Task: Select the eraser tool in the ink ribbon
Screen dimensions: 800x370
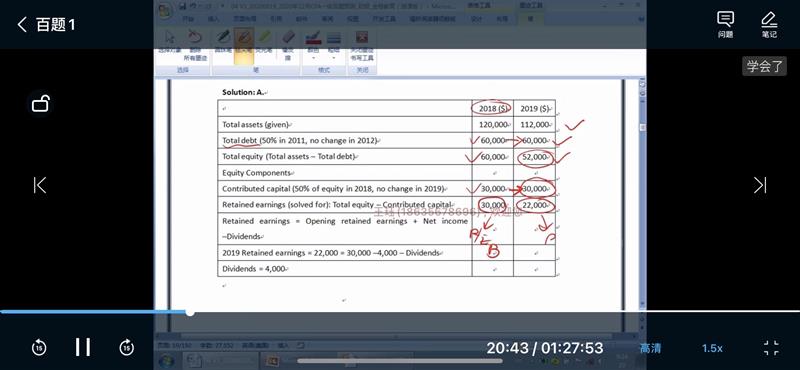Action: pyautogui.click(x=288, y=45)
